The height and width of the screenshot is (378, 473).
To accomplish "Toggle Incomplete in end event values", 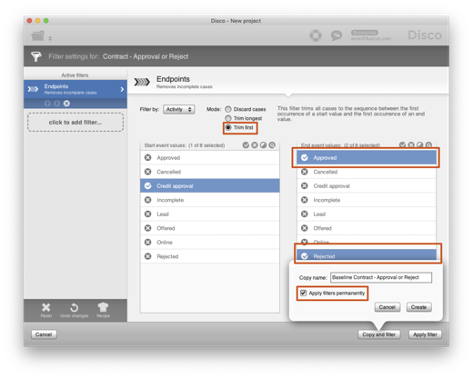I will coord(366,200).
